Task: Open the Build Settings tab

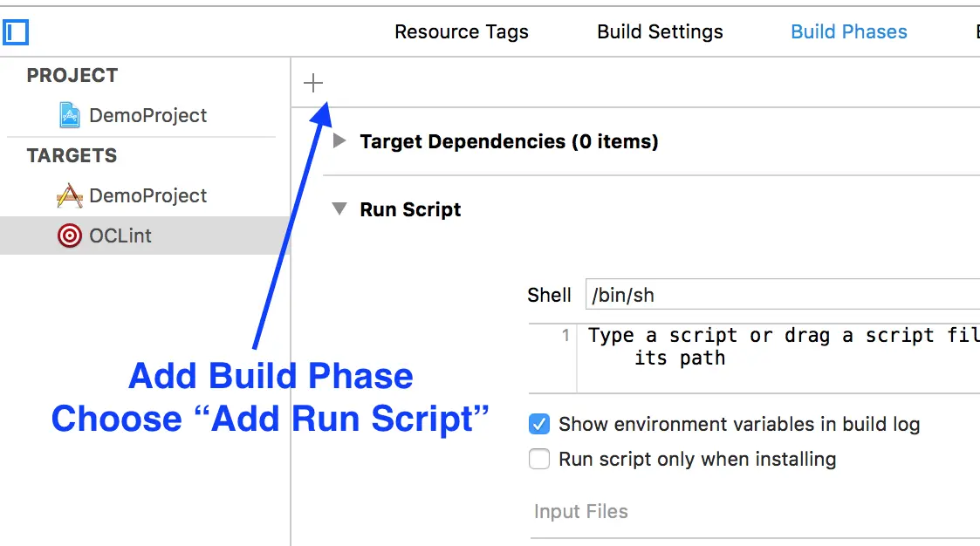Action: [660, 32]
